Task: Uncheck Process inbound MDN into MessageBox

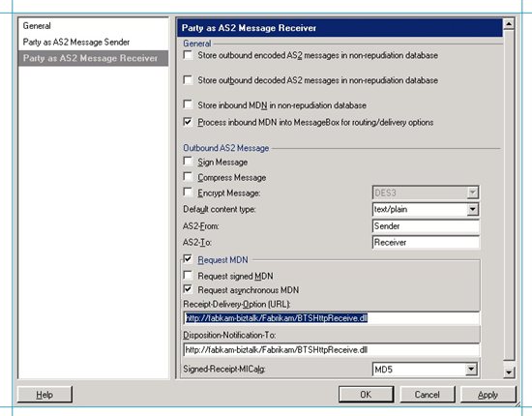Action: click(188, 122)
